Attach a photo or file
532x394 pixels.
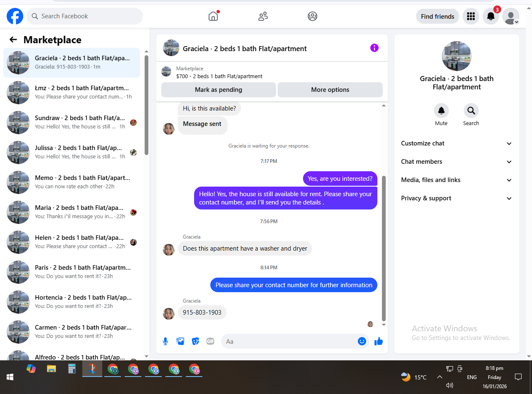(180, 341)
